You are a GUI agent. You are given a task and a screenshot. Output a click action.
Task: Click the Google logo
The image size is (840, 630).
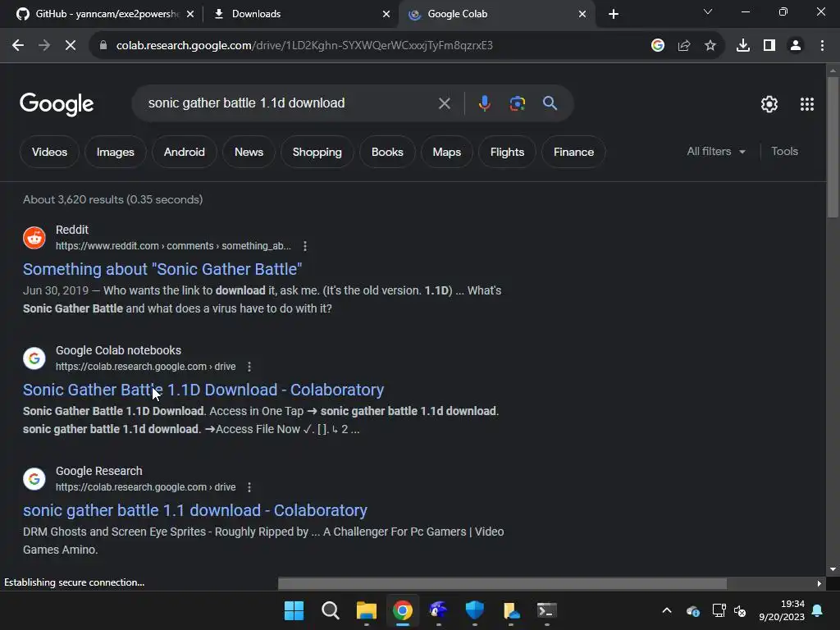coord(57,104)
